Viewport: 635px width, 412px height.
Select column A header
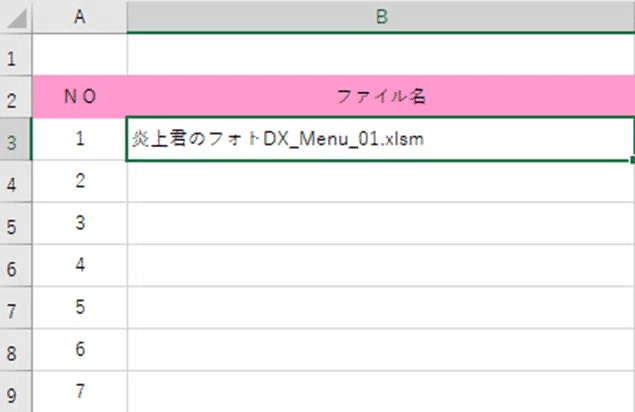pyautogui.click(x=80, y=17)
